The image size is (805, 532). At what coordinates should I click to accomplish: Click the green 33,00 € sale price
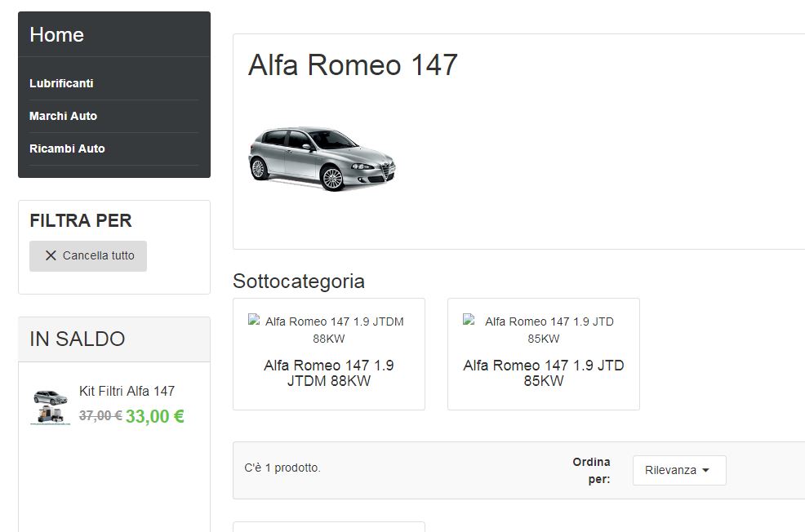tap(154, 416)
